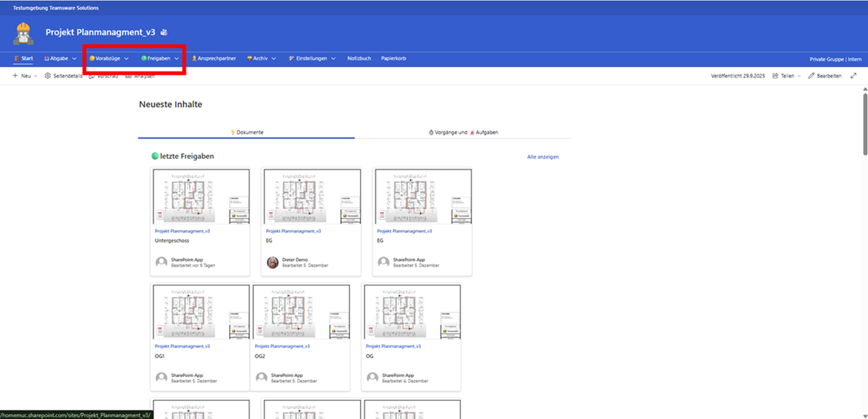Expand the Einstellungen dropdown chevron
Image resolution: width=868 pixels, height=419 pixels.
click(x=333, y=59)
